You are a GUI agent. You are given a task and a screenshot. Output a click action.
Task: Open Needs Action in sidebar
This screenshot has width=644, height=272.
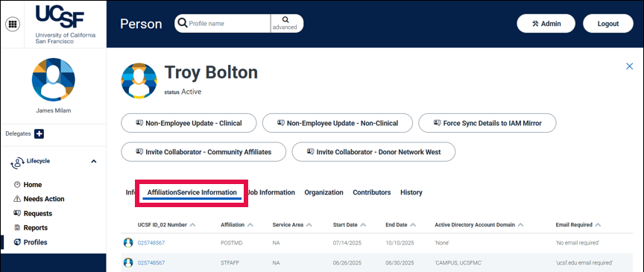[x=44, y=199]
